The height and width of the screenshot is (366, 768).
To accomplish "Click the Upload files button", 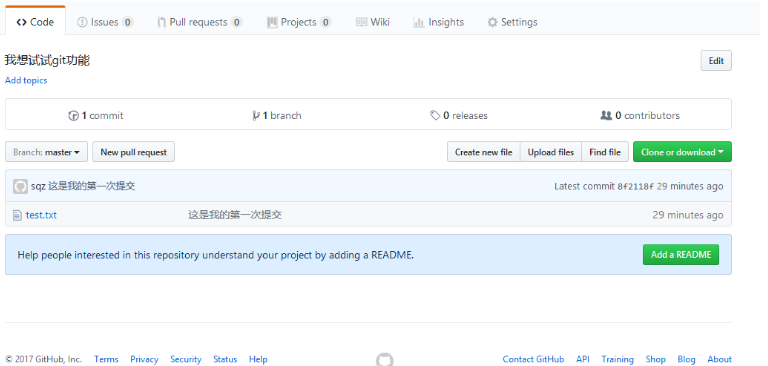I will [551, 152].
